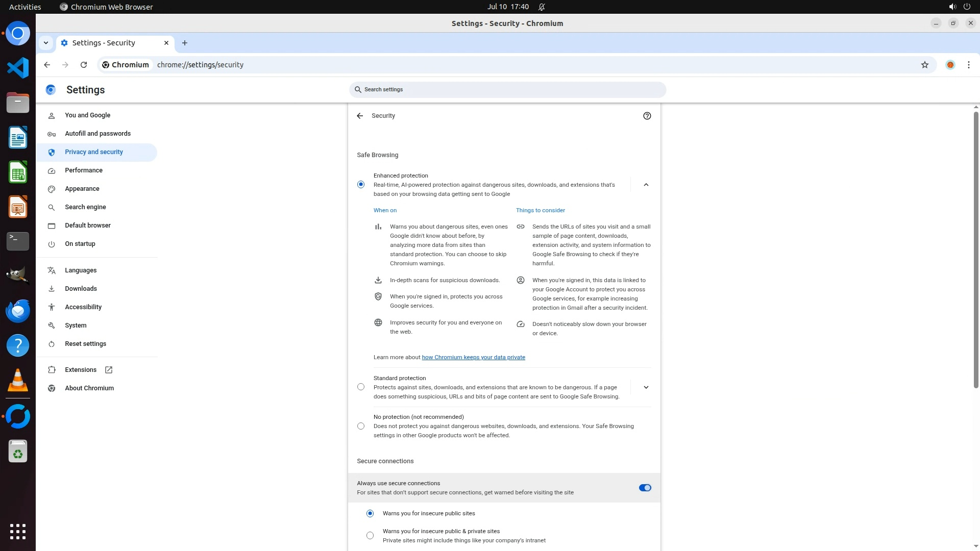This screenshot has height=551, width=980.
Task: Open the Appearance settings section
Action: click(82, 189)
